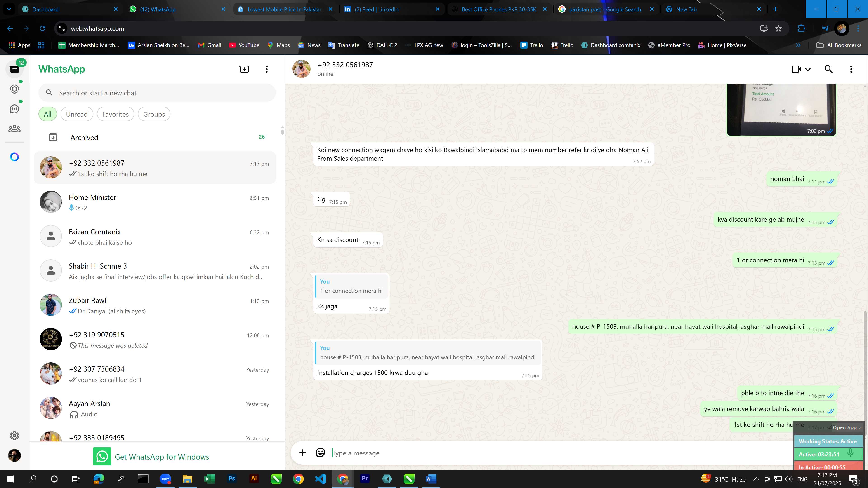Image resolution: width=868 pixels, height=488 pixels.
Task: Click the Open App overlay button
Action: click(x=847, y=427)
